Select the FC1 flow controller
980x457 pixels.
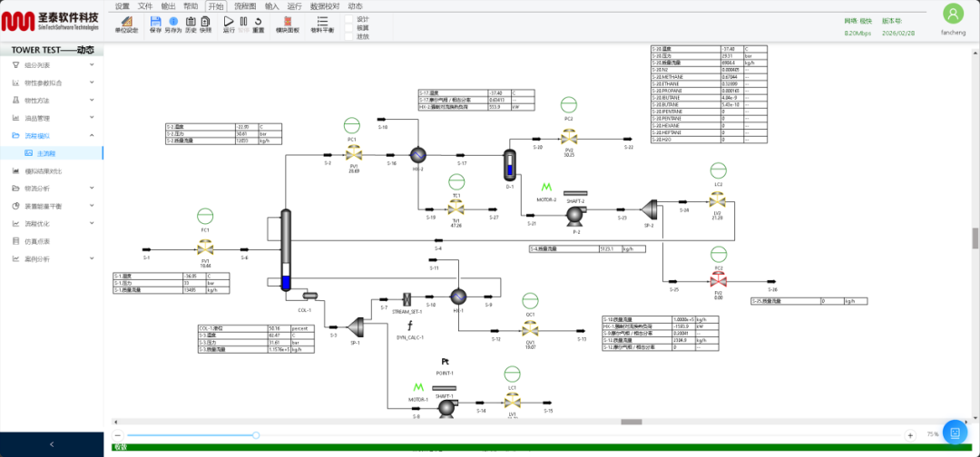205,217
